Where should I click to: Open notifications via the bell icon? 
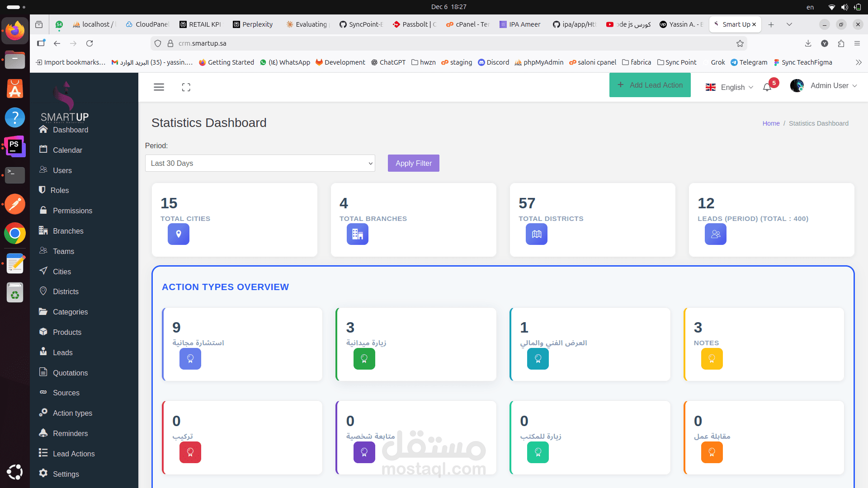(767, 87)
